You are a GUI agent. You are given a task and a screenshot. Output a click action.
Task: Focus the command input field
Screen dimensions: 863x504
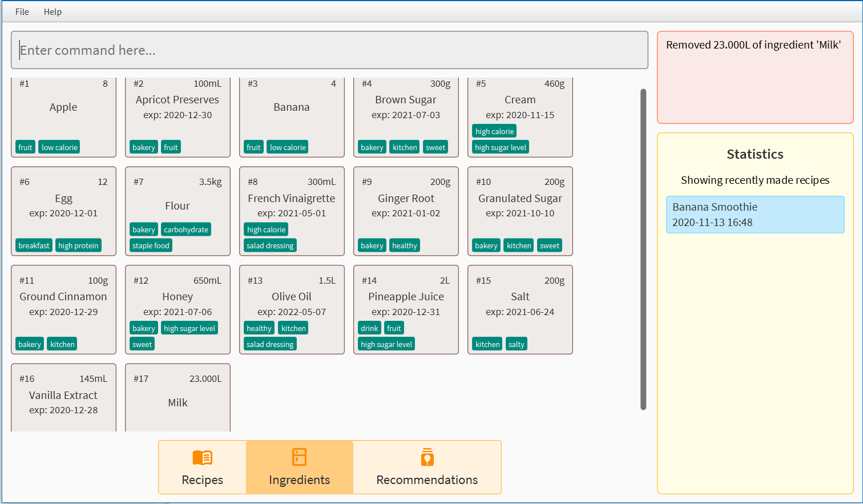[x=329, y=50]
